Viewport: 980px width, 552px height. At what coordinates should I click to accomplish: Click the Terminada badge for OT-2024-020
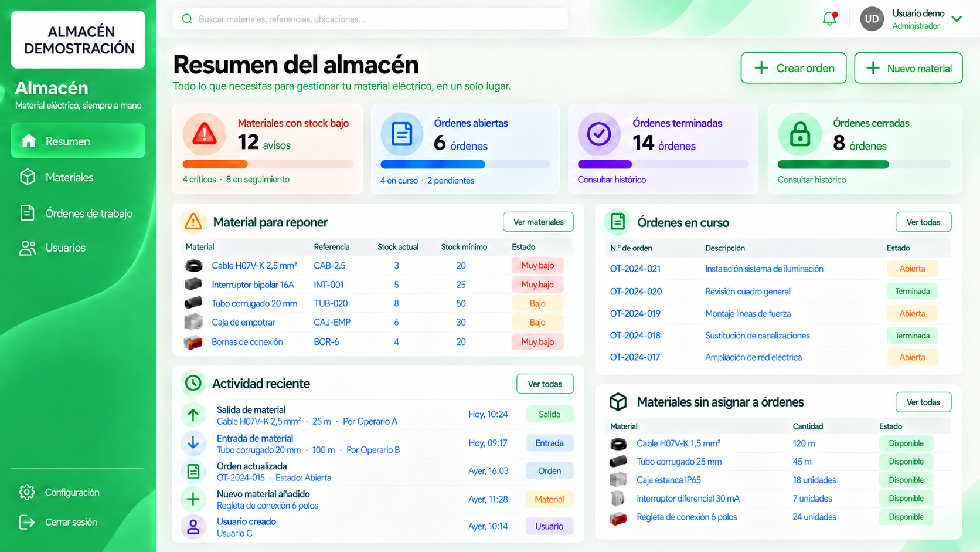coord(912,292)
